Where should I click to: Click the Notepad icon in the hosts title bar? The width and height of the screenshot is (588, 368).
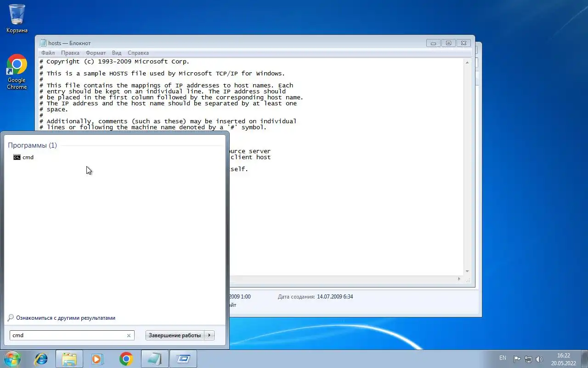(x=43, y=43)
